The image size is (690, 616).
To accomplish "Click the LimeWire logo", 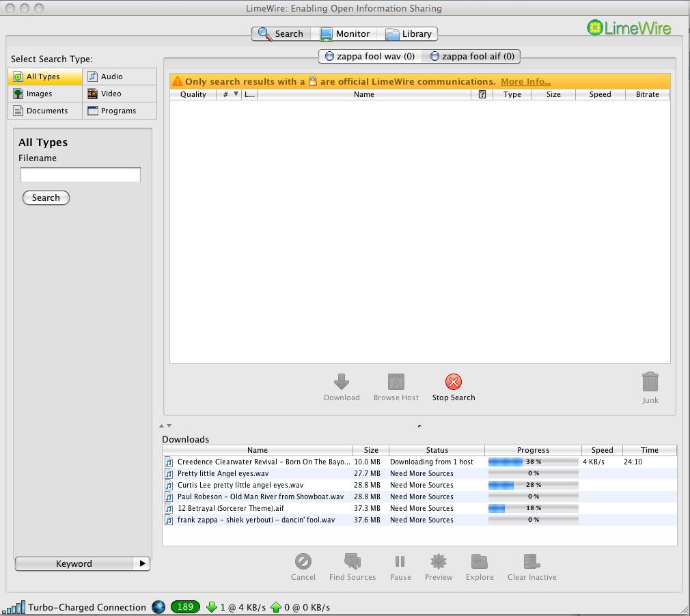I will coord(629,28).
